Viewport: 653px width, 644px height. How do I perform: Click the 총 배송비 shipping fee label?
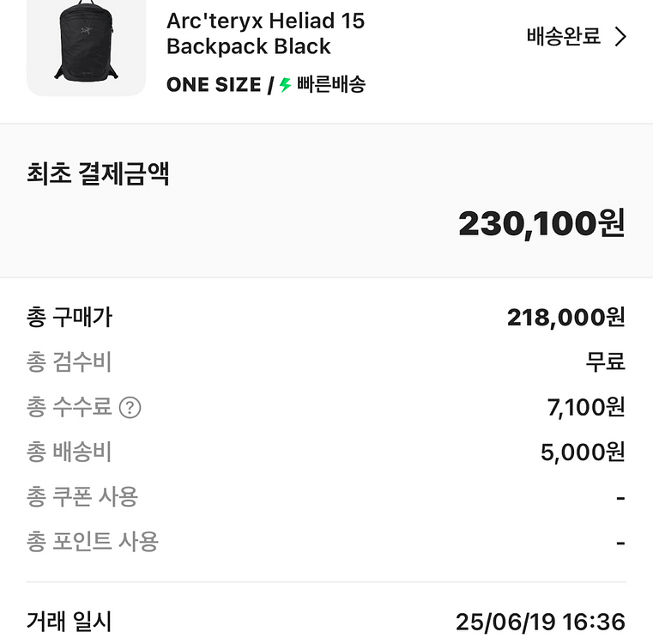pos(70,452)
